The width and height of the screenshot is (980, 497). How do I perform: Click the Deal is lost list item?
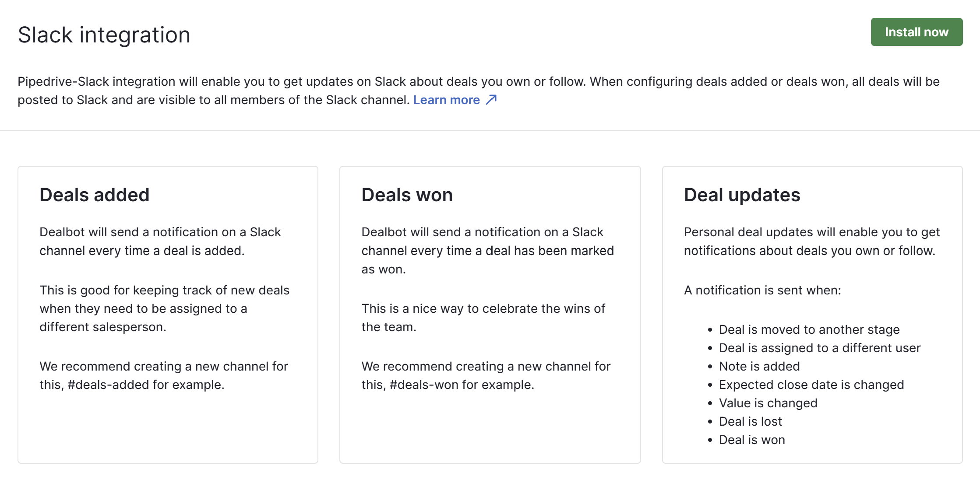coord(751,421)
